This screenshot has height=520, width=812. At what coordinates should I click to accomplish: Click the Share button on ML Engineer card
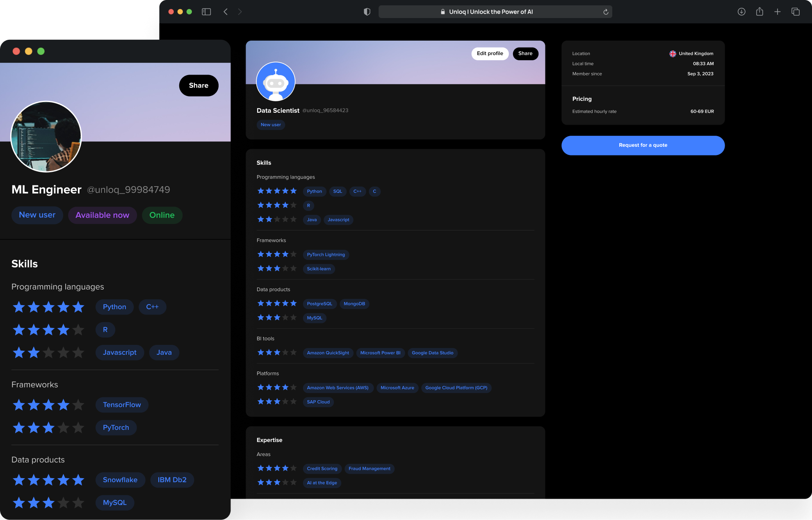(198, 85)
